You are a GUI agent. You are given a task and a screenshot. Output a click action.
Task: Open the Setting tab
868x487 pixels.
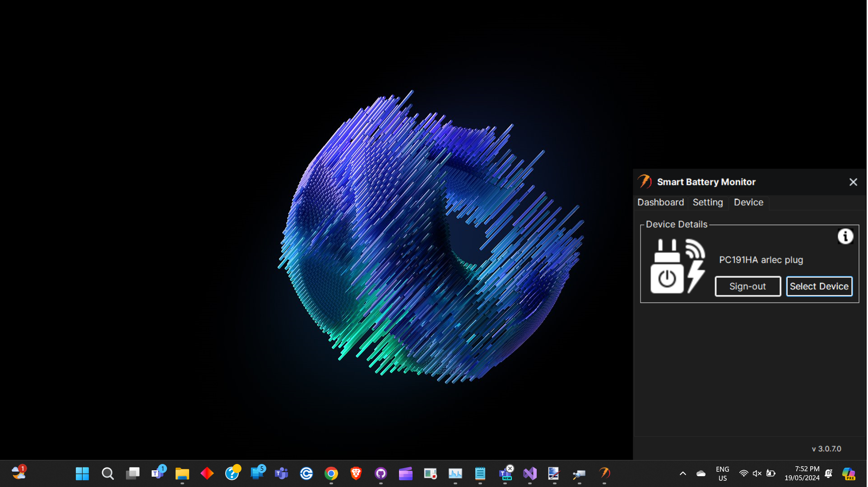707,202
